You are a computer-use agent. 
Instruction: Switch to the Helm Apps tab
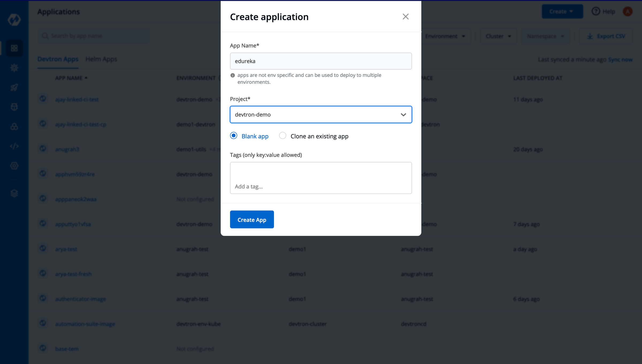101,59
